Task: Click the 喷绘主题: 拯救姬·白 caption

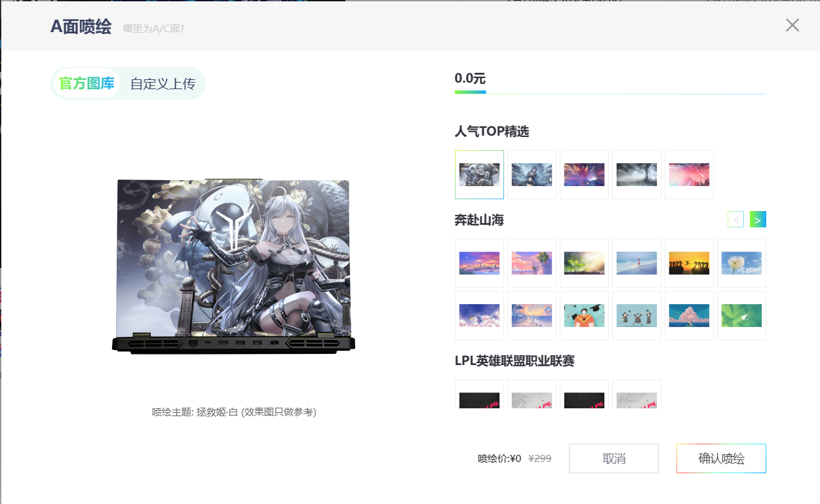Action: [234, 412]
